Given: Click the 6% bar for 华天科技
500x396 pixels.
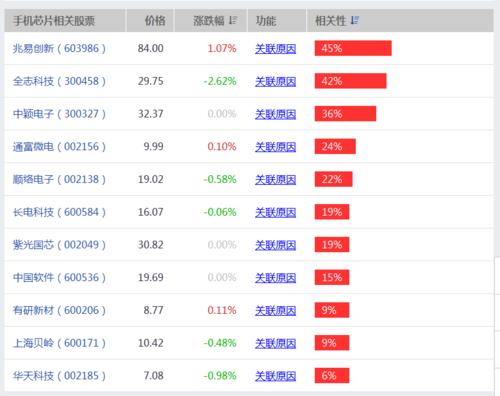Looking at the screenshot, I should [332, 376].
